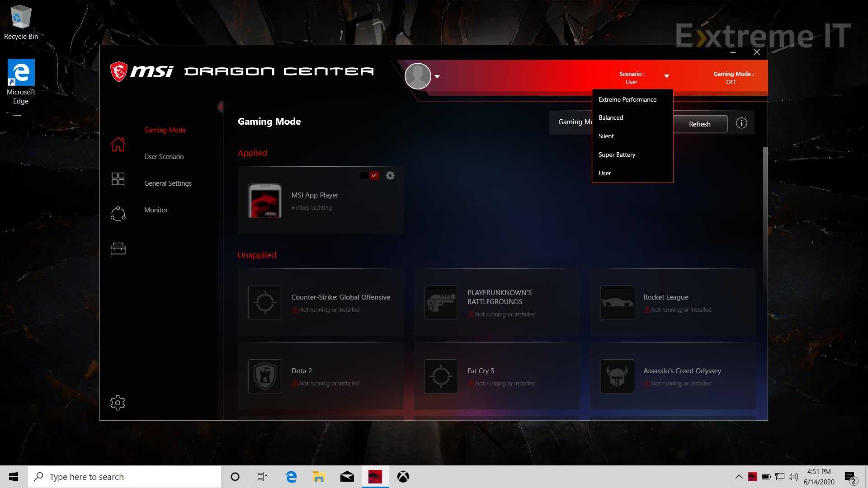Click the Gaming Mode info icon
The image size is (868, 488).
click(741, 123)
